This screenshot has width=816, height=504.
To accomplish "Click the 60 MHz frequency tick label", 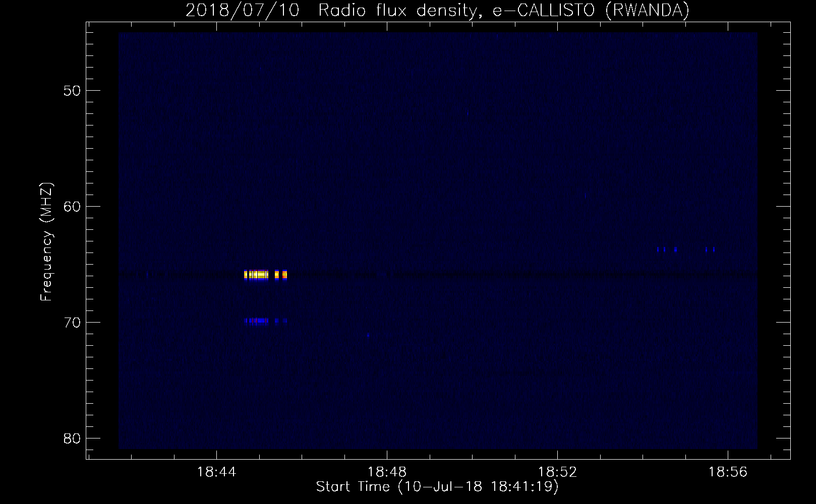I will tap(72, 207).
